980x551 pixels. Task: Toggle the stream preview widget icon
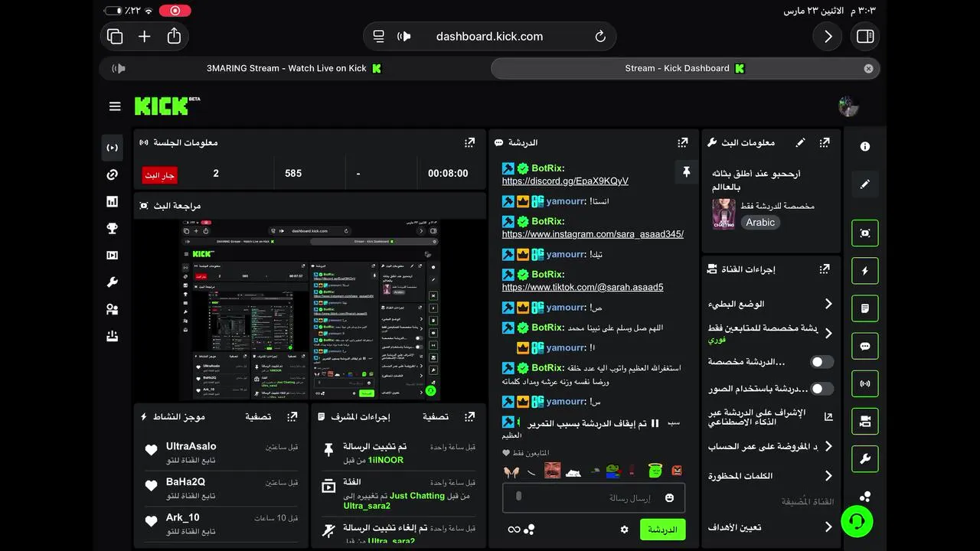[x=865, y=233]
